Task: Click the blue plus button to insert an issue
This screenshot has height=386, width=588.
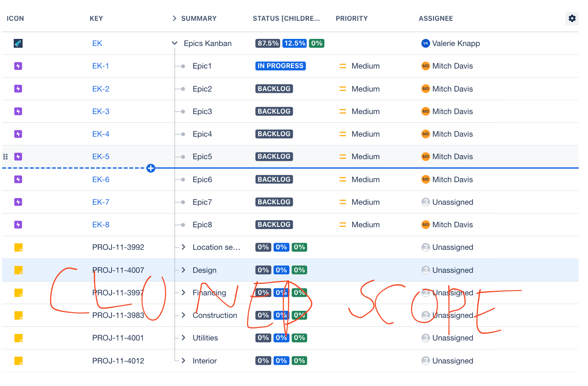Action: click(x=151, y=168)
